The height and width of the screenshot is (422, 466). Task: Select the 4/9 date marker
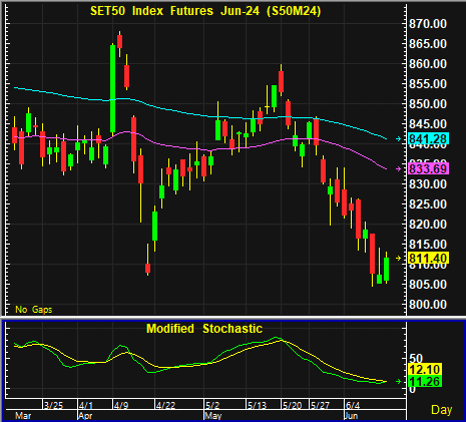pos(121,406)
